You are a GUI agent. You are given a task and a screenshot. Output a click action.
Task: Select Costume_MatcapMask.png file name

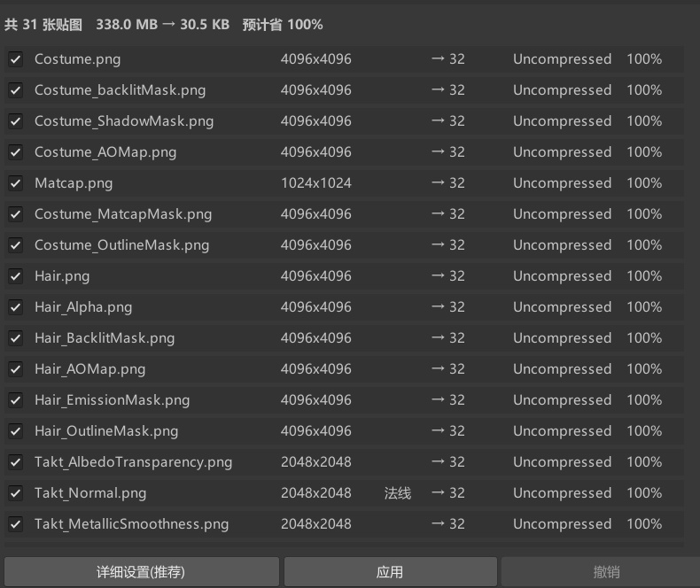pos(123,214)
